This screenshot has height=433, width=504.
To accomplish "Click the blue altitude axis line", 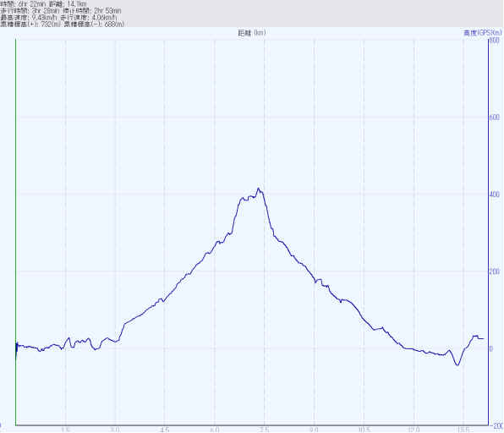I will coord(488,232).
